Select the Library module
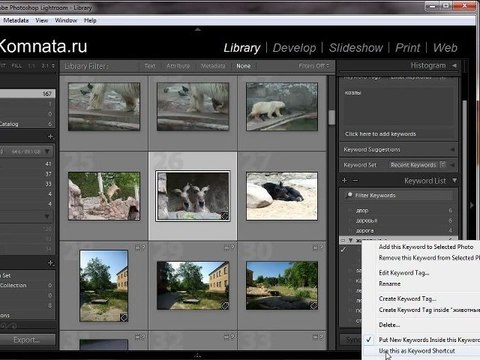 tap(242, 48)
